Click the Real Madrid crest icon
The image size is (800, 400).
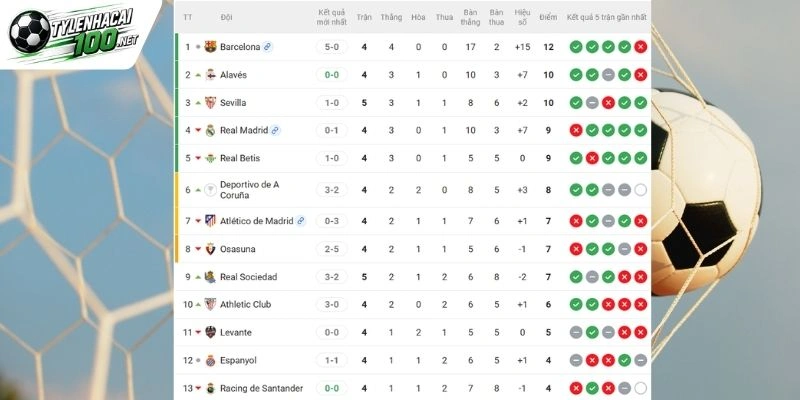pos(210,130)
